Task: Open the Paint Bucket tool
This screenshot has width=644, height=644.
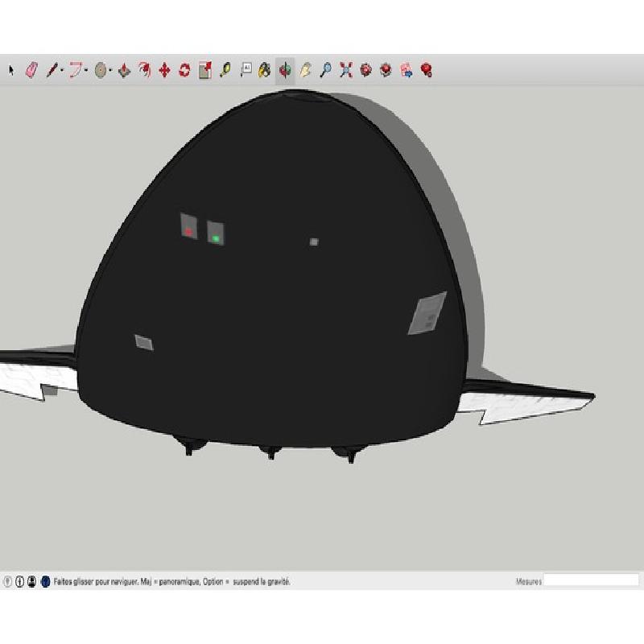Action: (264, 71)
